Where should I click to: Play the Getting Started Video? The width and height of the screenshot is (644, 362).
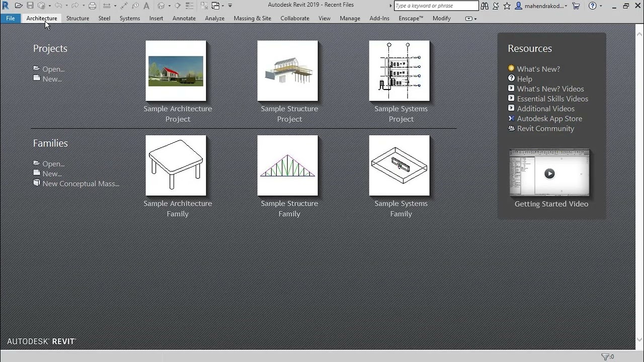[x=549, y=173]
